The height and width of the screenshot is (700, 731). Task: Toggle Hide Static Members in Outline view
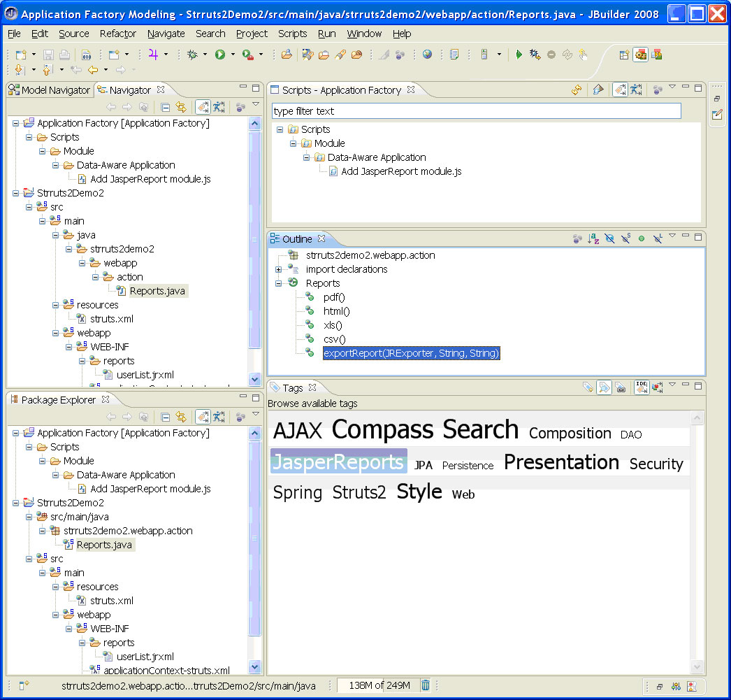click(625, 238)
